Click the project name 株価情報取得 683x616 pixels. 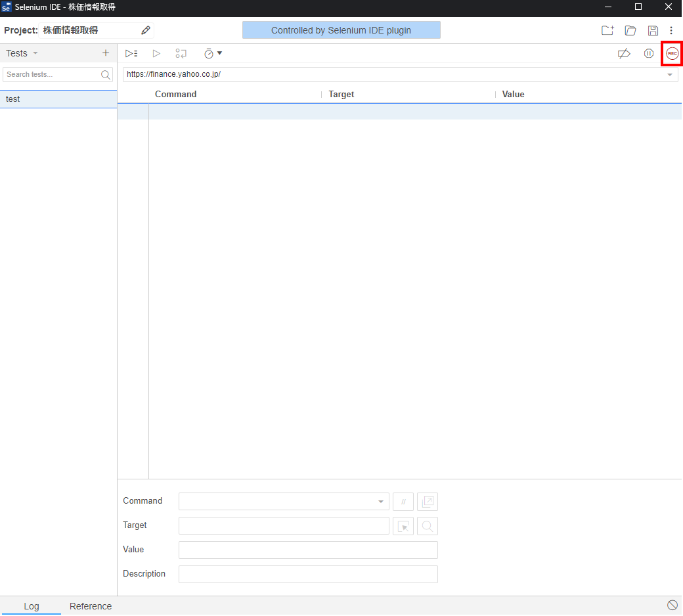pos(70,30)
